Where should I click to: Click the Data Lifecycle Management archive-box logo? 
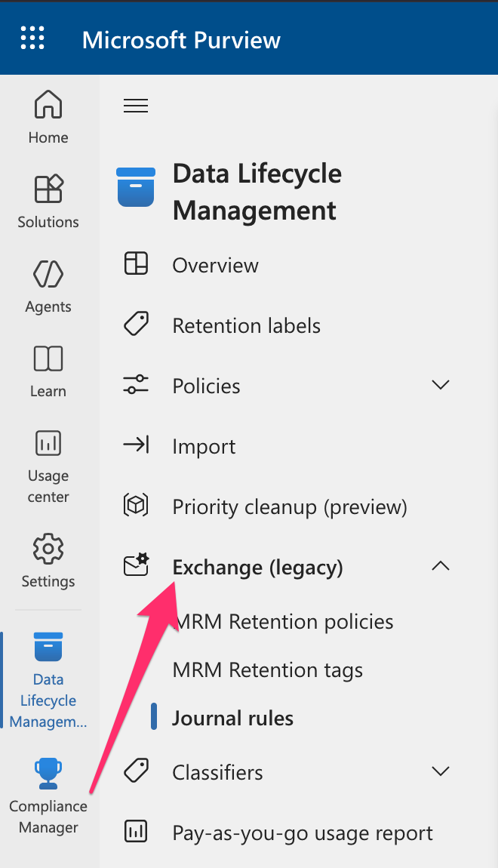(x=136, y=186)
